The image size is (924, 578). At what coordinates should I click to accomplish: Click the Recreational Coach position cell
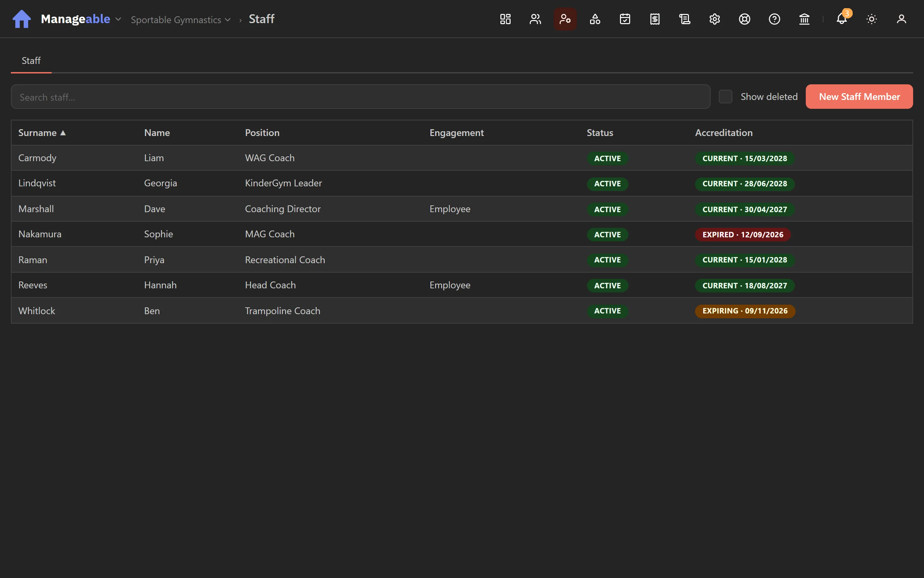285,260
